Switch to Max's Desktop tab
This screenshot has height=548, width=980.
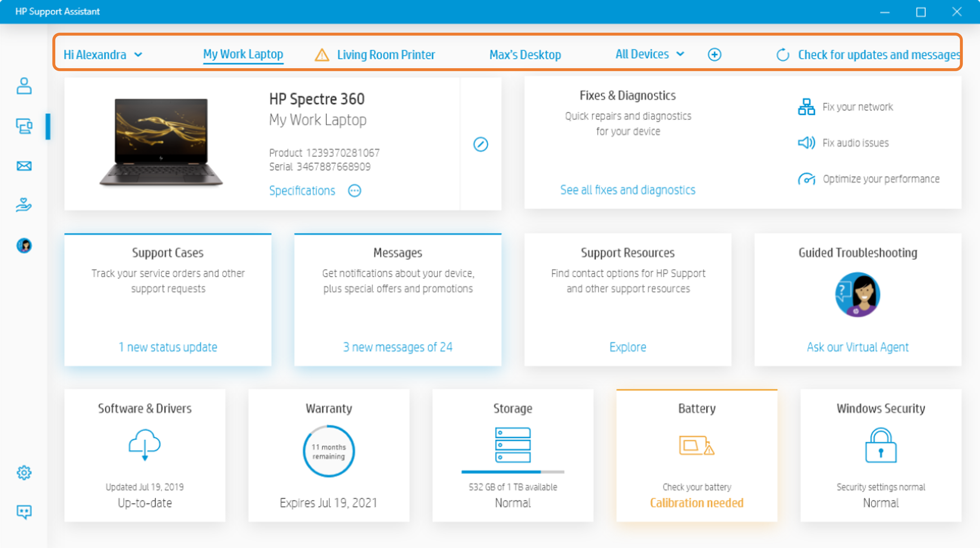[x=525, y=55]
